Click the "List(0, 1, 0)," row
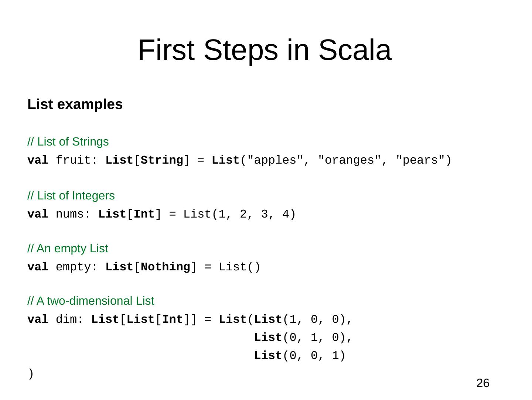 coord(303,338)
